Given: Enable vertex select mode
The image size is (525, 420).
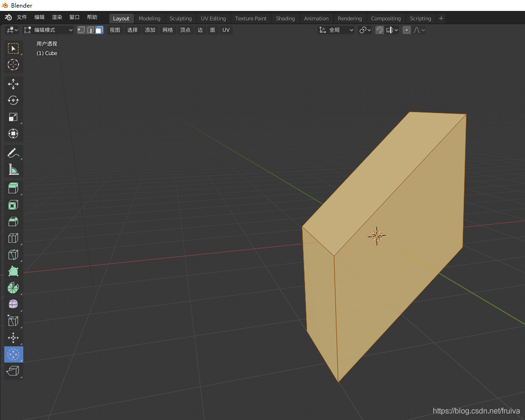Looking at the screenshot, I should [x=81, y=30].
